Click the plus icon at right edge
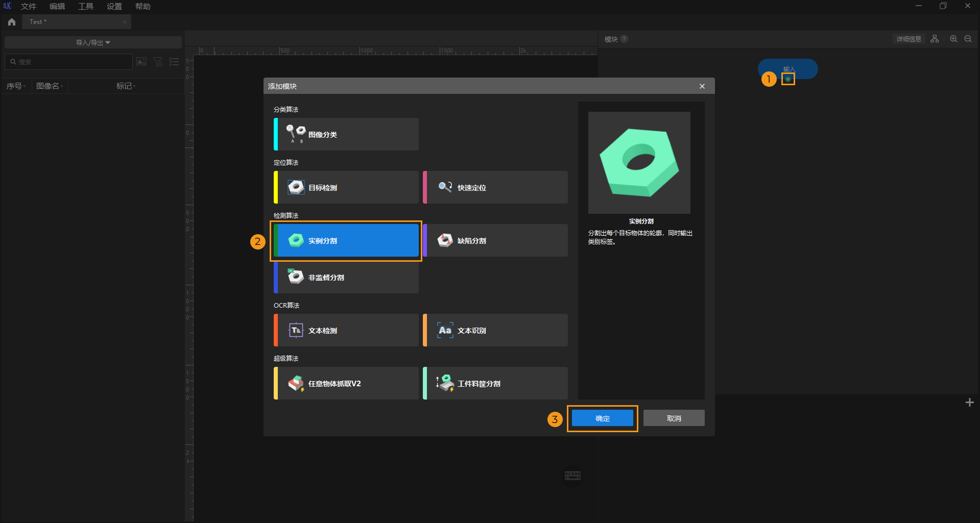 pos(969,403)
